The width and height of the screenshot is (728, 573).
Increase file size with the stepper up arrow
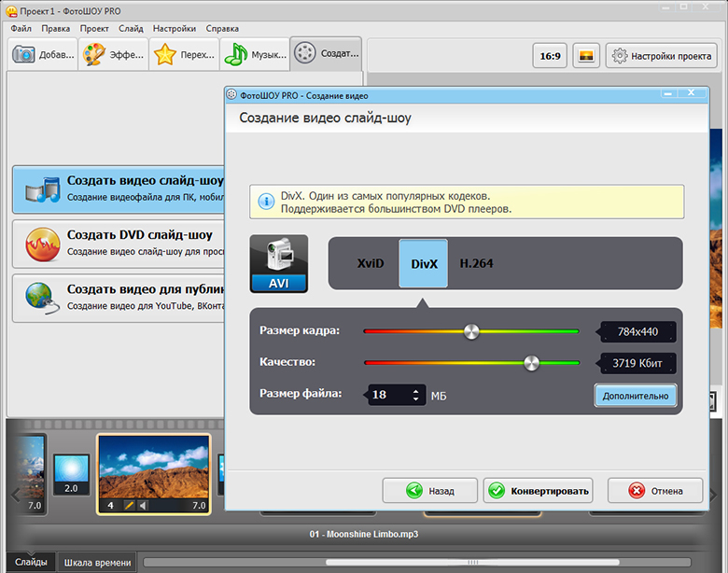point(415,390)
